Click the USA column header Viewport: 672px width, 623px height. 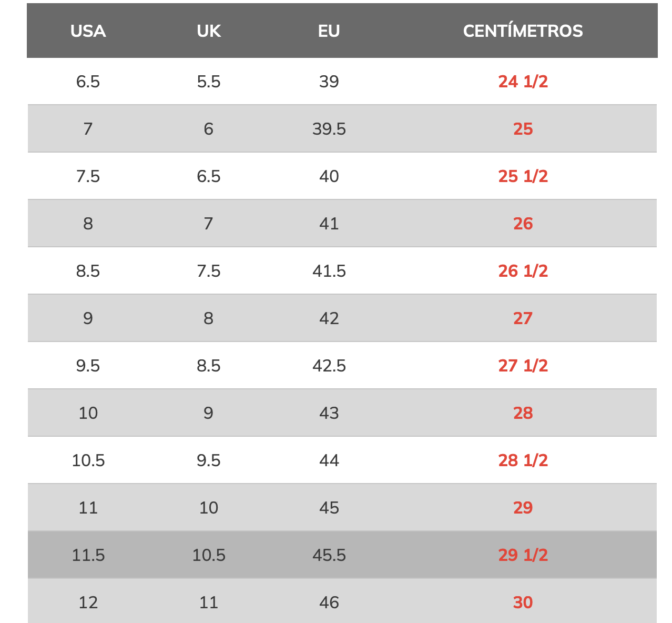(x=88, y=31)
